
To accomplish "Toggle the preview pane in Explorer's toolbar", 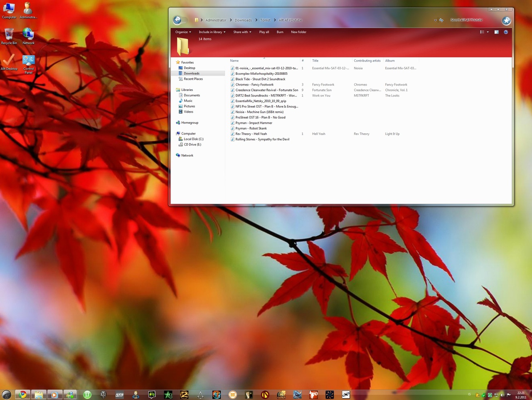I will [x=496, y=32].
